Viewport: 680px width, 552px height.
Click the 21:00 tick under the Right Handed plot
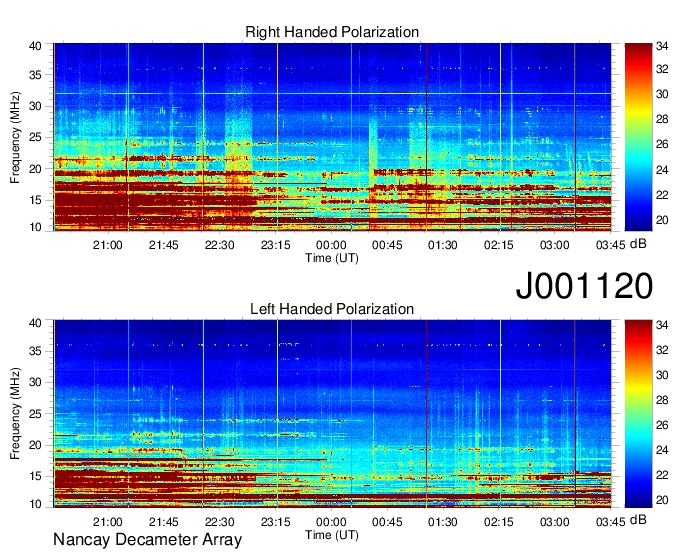point(108,245)
